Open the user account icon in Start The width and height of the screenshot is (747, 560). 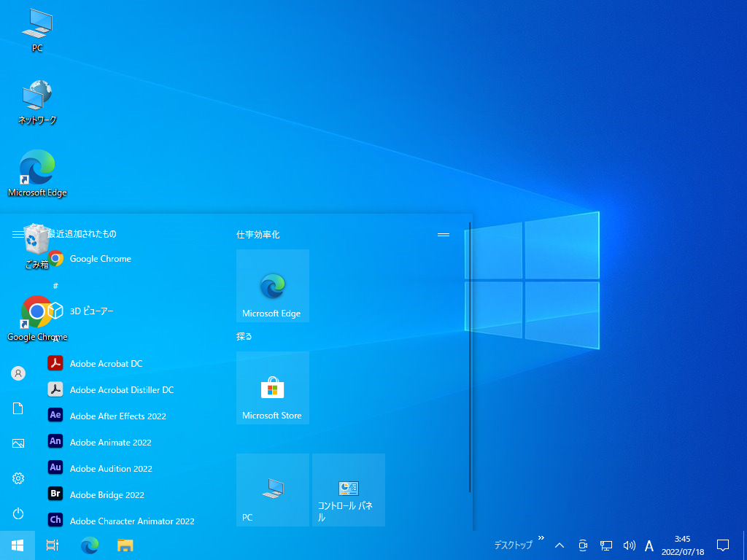point(18,373)
